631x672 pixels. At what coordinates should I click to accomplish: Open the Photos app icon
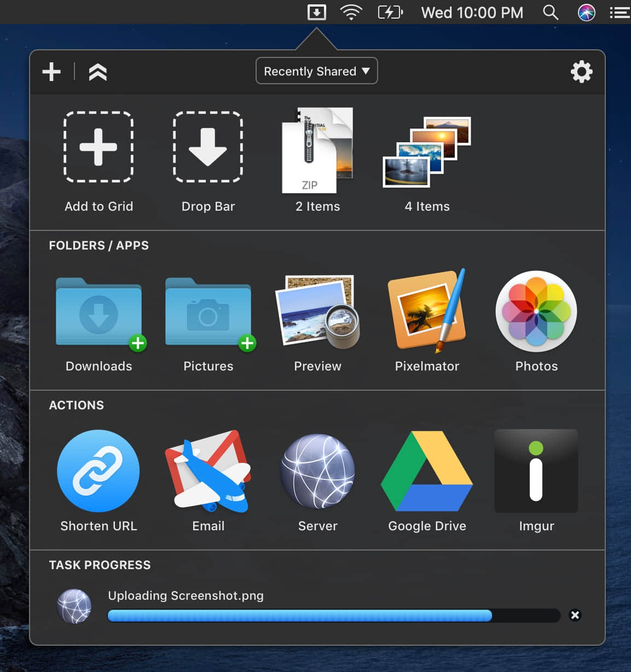tap(536, 311)
